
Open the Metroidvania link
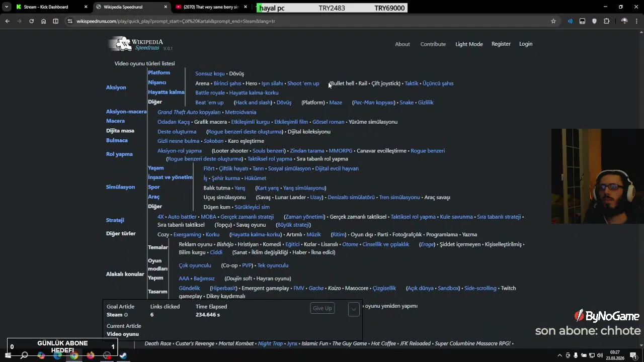coord(240,112)
